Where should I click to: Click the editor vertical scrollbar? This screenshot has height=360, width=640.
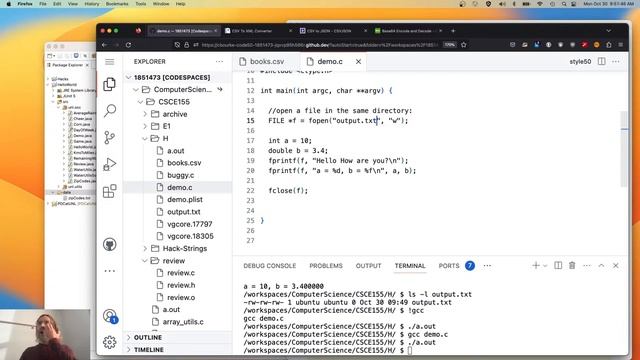(624, 149)
